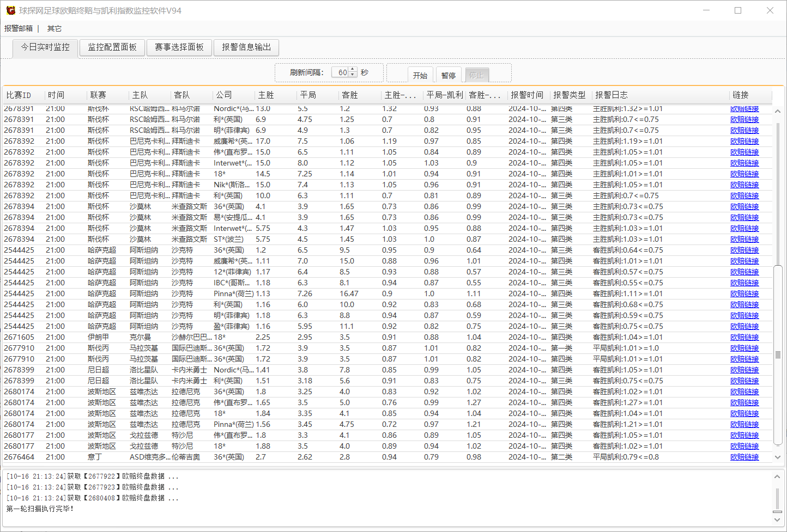Open 欧赔链接 in the 主胜凯利:1.19>=1.01 row
787x532 pixels.
[x=744, y=142]
